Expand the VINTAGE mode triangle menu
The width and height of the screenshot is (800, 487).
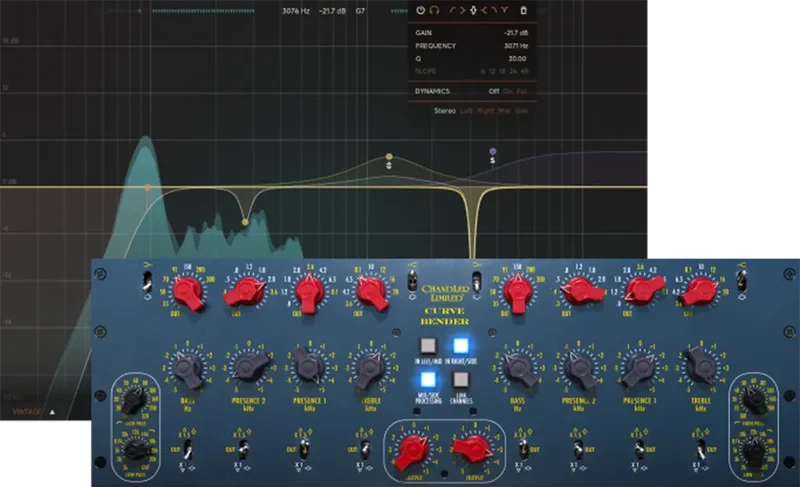[52, 412]
